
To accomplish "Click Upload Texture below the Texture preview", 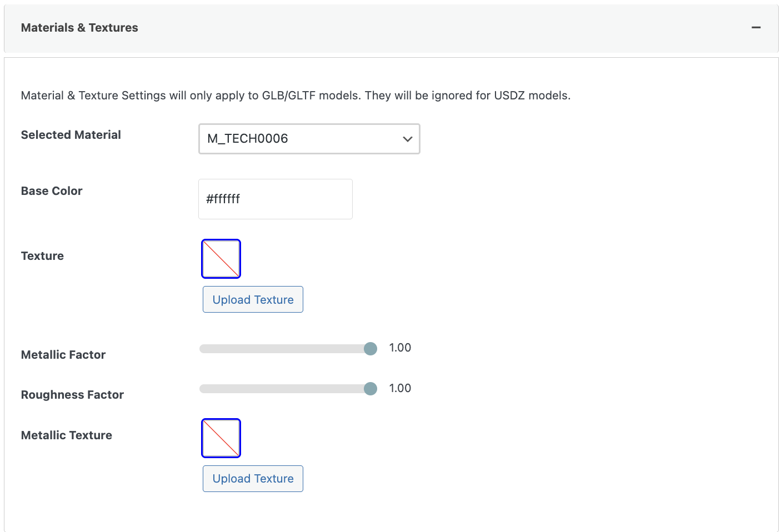I will click(x=253, y=300).
